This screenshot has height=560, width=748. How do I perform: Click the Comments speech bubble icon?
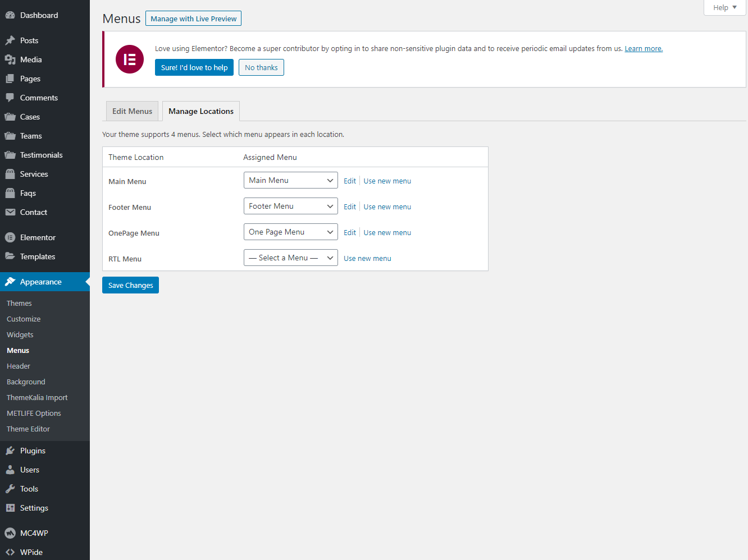[x=10, y=98]
